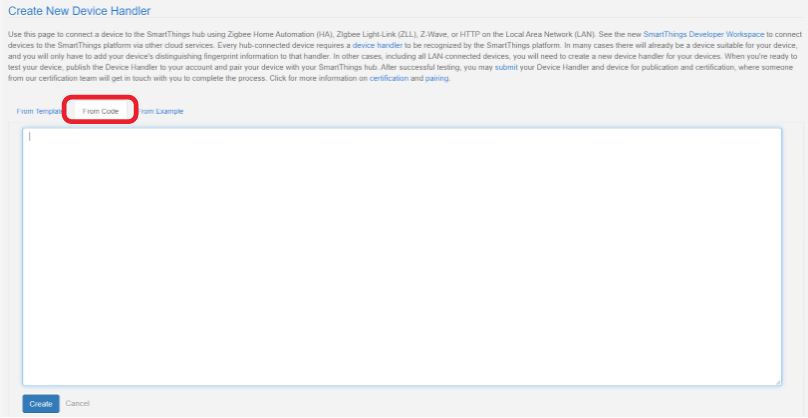Open the From Example tab
Screen dimensions: 808x418
click(x=162, y=111)
